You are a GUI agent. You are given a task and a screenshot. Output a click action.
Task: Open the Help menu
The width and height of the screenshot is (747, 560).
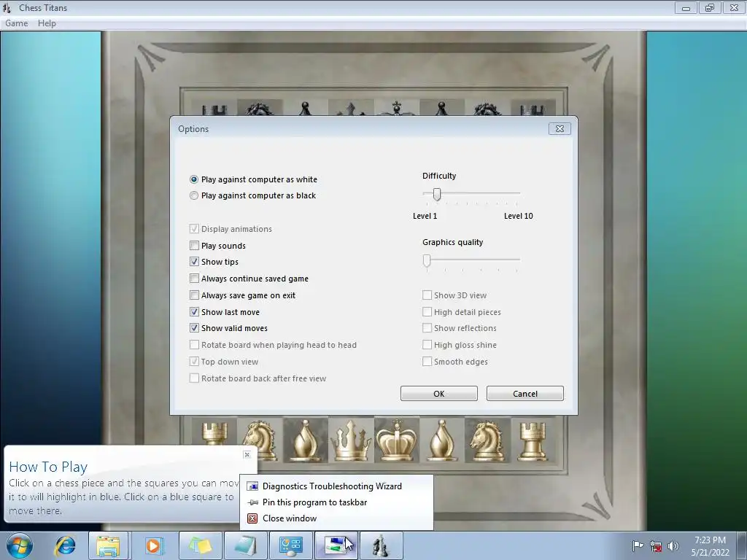coord(47,23)
